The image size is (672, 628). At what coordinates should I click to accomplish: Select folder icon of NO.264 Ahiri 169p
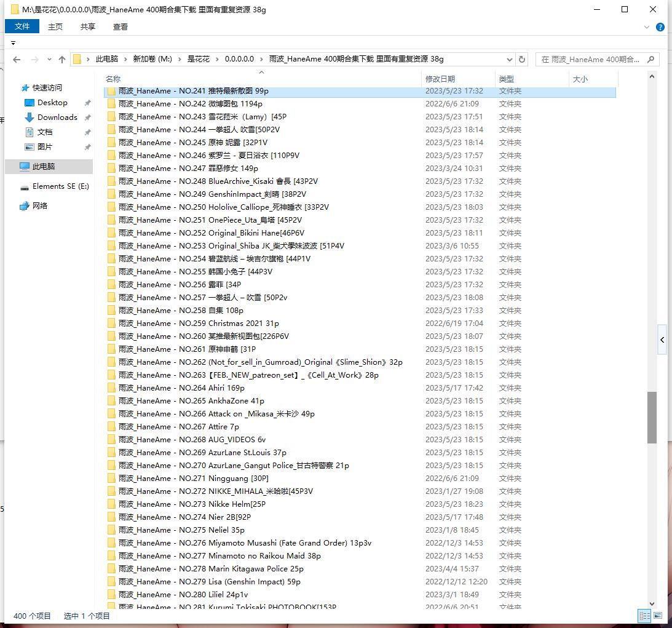pos(111,388)
